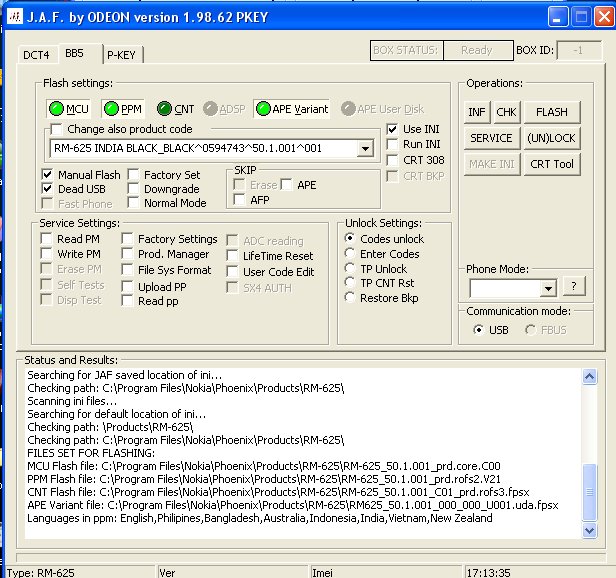Viewport: 616px width, 578px height.
Task: Enable Change also product code checkbox
Action: click(57, 129)
